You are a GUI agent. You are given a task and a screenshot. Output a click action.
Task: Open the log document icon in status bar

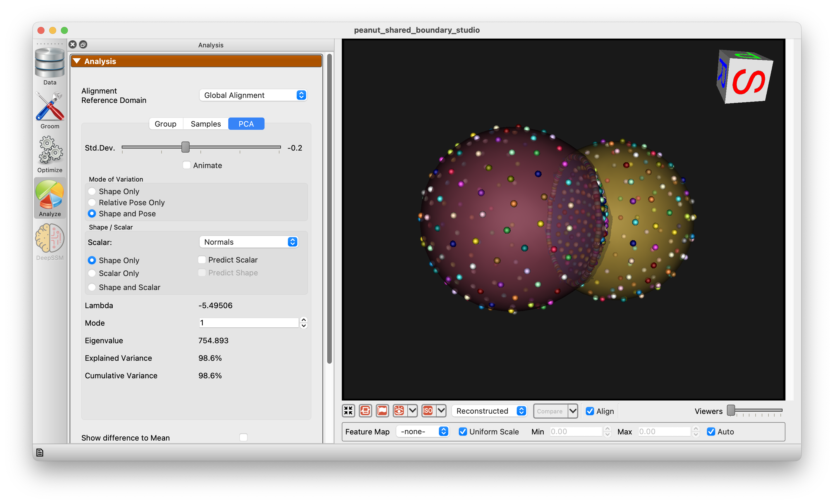pos(40,452)
